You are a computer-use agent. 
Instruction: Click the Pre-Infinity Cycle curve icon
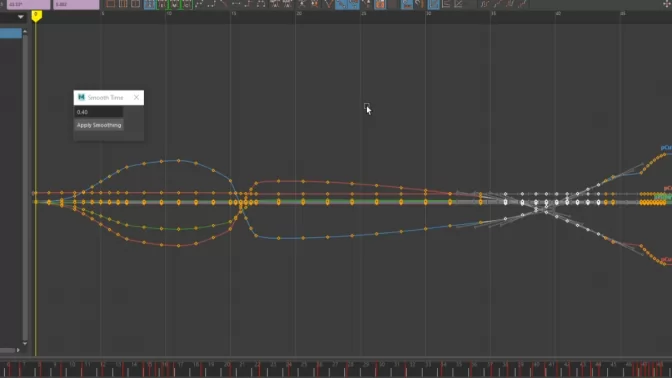click(x=485, y=4)
